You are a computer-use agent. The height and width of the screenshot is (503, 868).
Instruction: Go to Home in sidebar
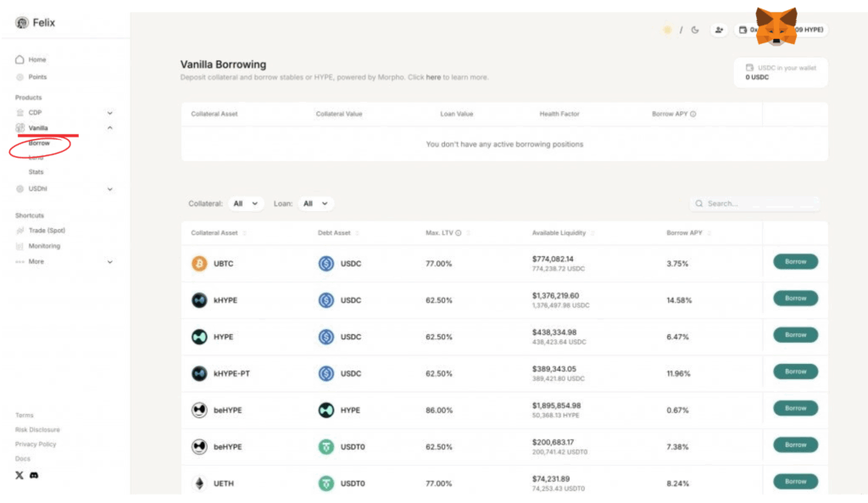click(36, 60)
